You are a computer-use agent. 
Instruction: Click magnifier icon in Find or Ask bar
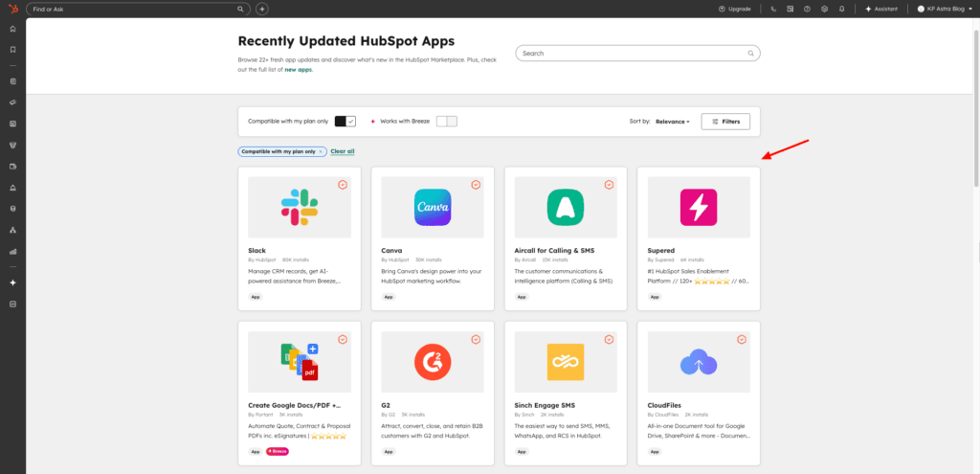coord(240,10)
